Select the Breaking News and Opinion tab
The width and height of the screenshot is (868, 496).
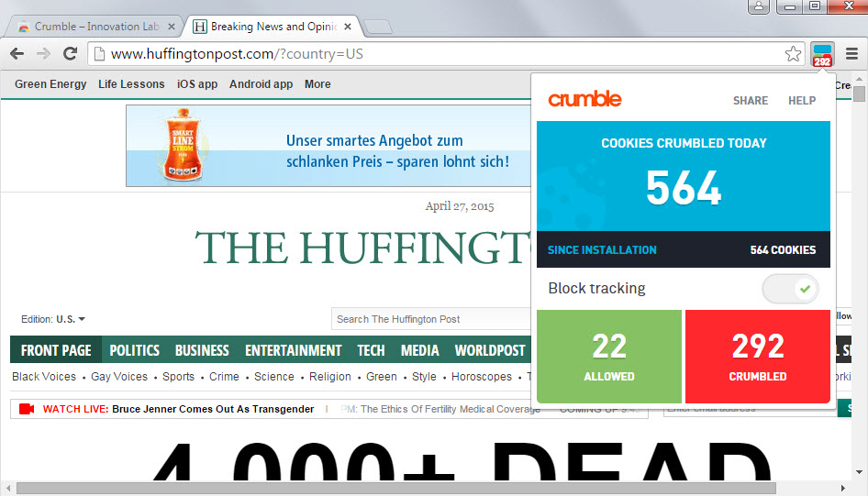tap(273, 27)
